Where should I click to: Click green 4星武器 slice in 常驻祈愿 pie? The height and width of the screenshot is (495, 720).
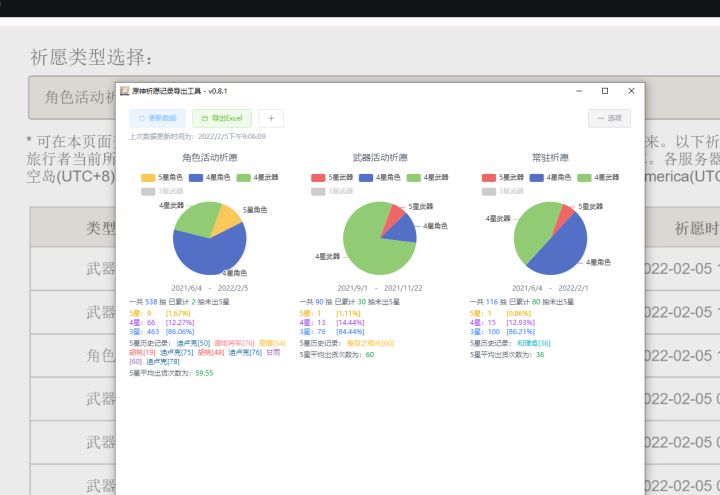(533, 230)
